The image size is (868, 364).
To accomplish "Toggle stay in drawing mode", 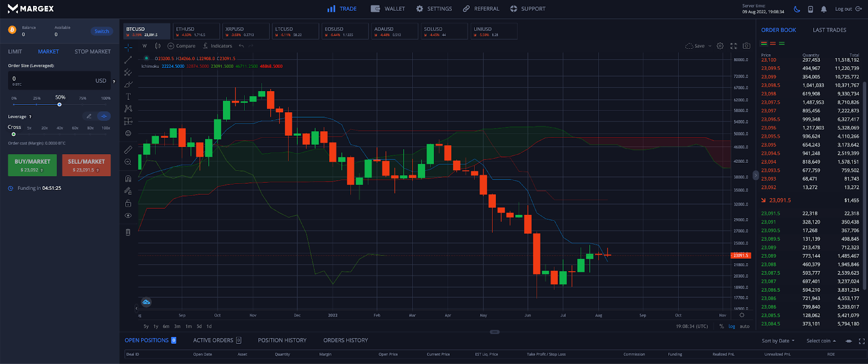I will pos(128,191).
